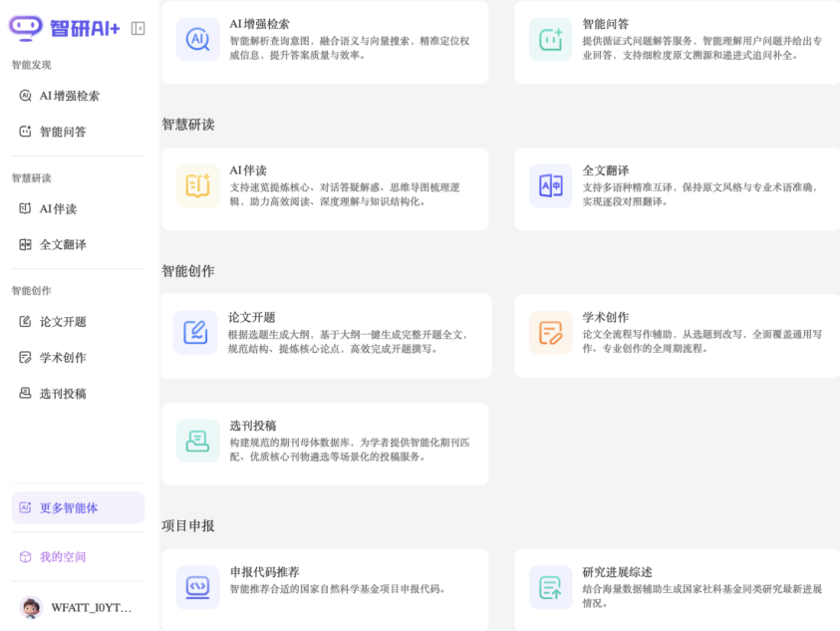Viewport: 840px width, 631px height.
Task: Click the 全文翻译 card translate icon
Action: coord(550,185)
